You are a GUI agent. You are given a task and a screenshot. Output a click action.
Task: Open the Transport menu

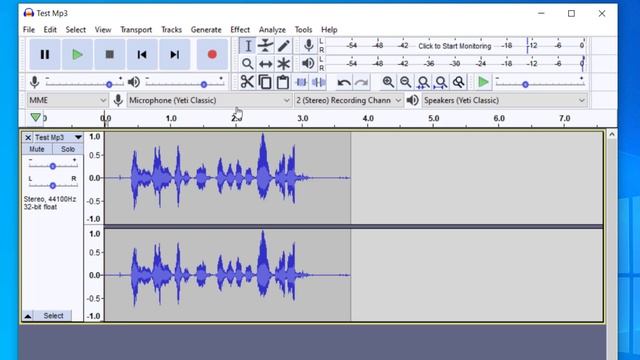click(136, 29)
